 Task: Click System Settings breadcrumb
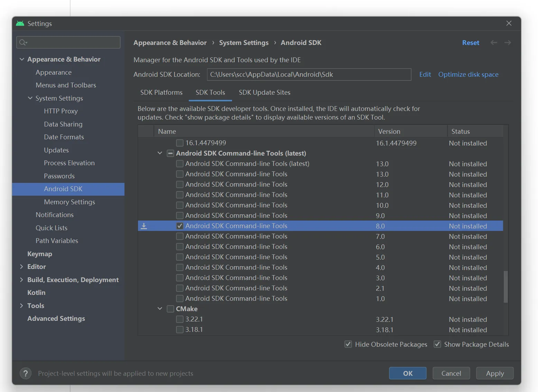click(x=244, y=43)
